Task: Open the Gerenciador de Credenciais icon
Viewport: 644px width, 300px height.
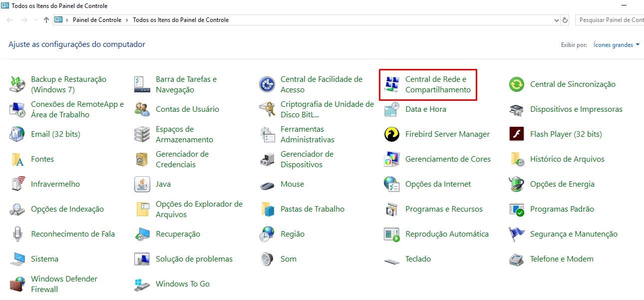Action: point(142,159)
